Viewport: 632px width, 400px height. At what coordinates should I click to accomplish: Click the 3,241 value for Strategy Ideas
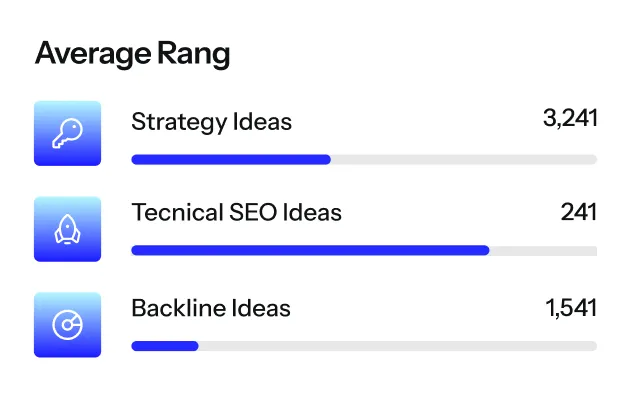570,118
